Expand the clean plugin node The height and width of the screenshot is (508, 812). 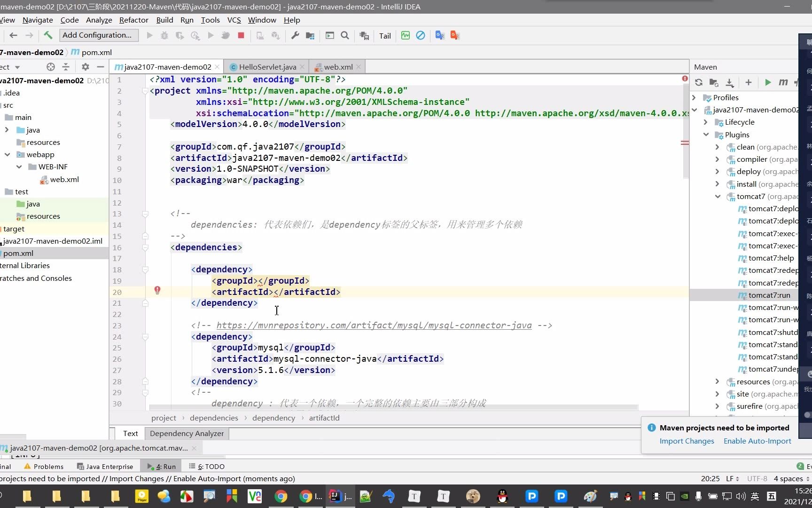click(x=718, y=147)
